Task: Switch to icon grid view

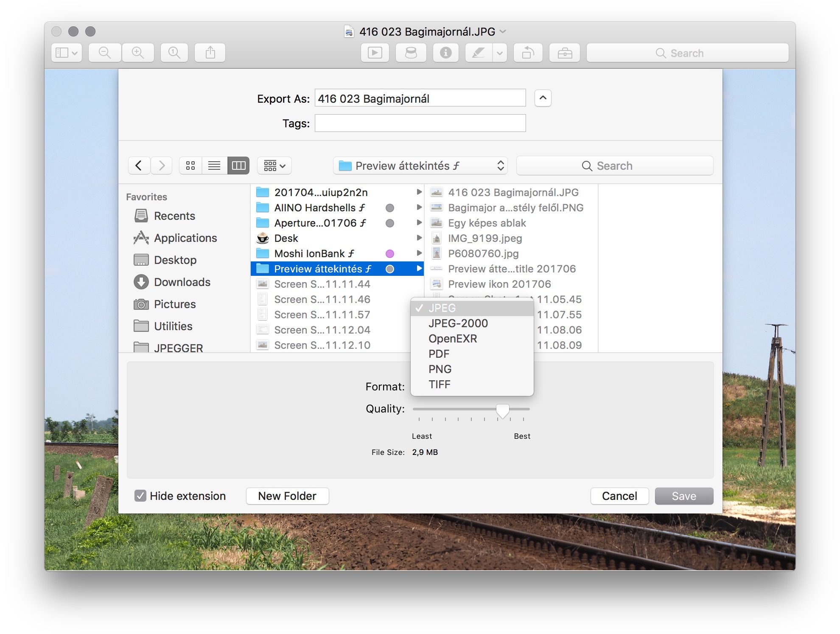Action: (190, 166)
